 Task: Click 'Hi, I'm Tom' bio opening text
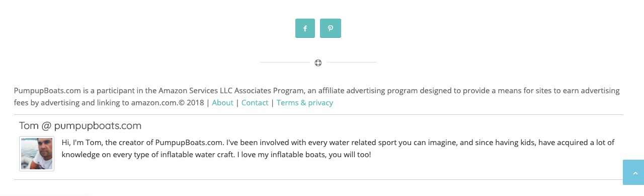tap(82, 143)
